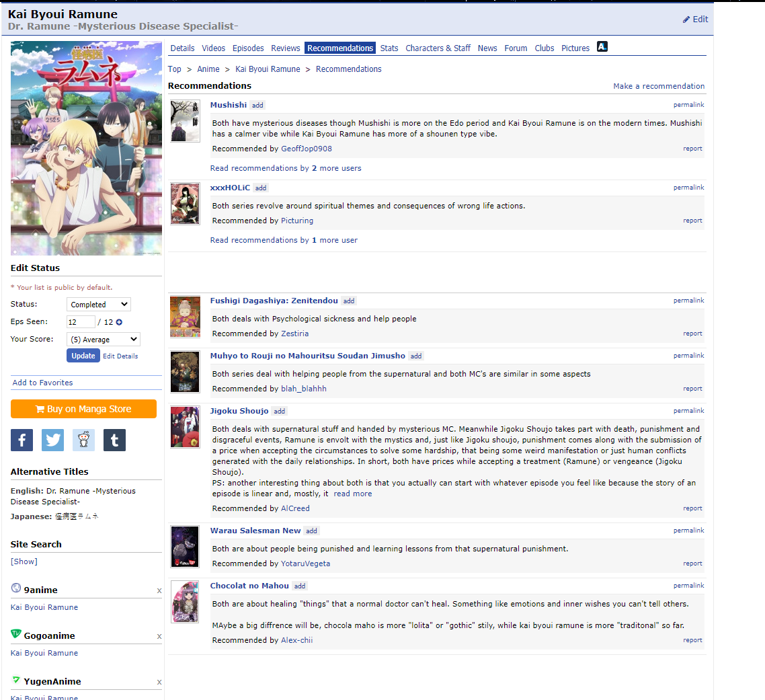The height and width of the screenshot is (700, 765).
Task: Open Fushigi Dagashiya: Zenitendou link
Action: (x=274, y=301)
